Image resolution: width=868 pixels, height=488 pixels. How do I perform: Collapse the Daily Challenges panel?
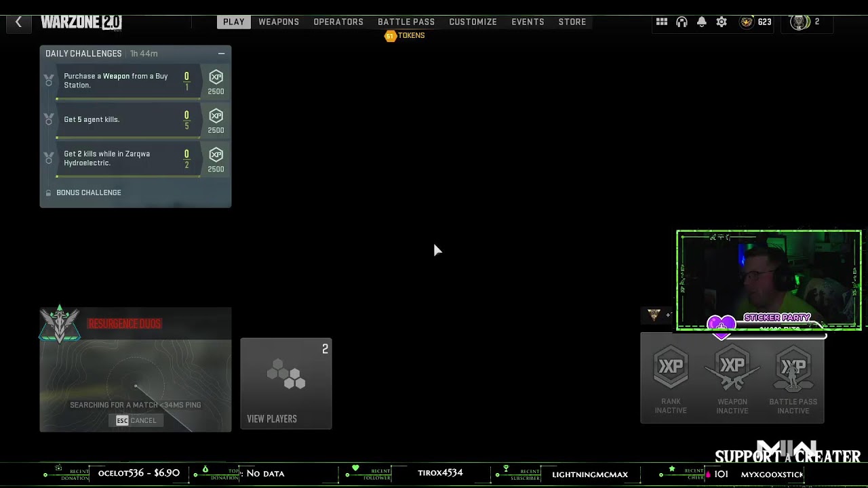click(221, 54)
